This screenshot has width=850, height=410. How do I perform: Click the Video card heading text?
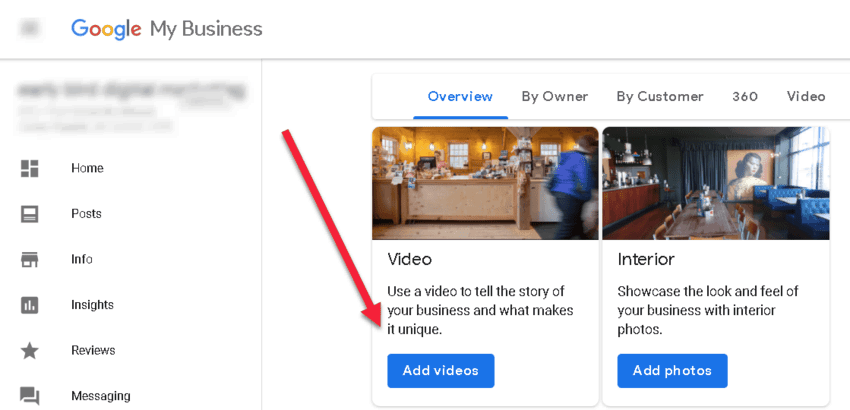click(x=410, y=259)
